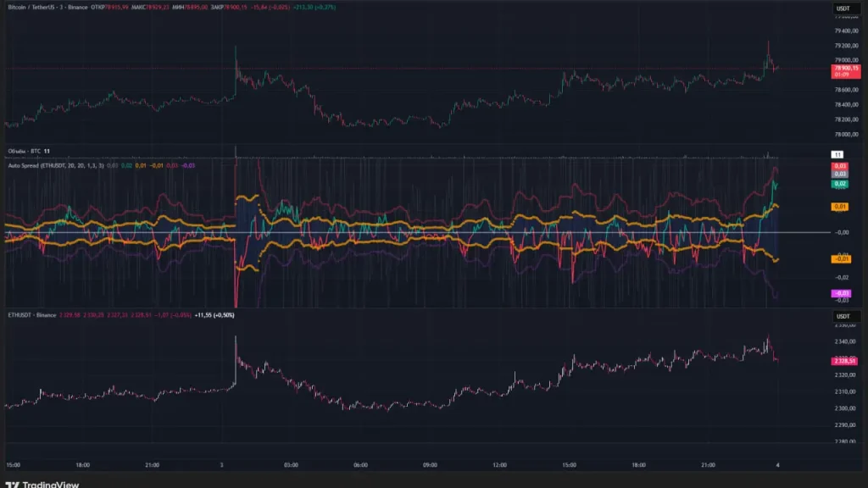Click the purple −0,03 value in Auto Spread legend
Screen dimensions: 868x488
[188, 165]
